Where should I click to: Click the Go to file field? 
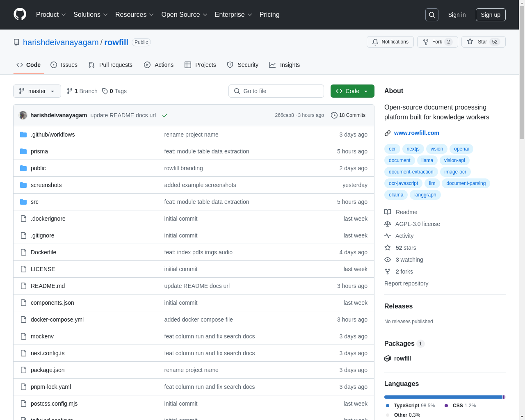[276, 91]
